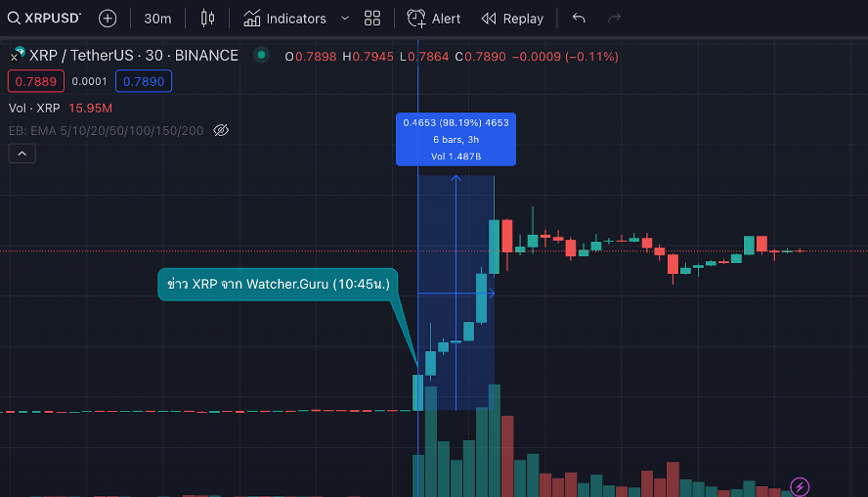Redo the chart action

click(614, 19)
